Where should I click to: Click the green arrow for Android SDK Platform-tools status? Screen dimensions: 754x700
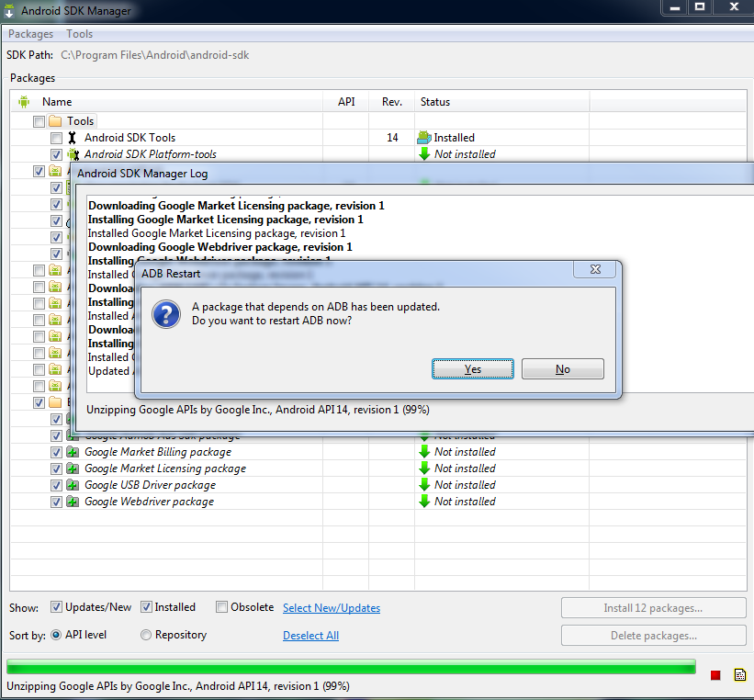424,154
